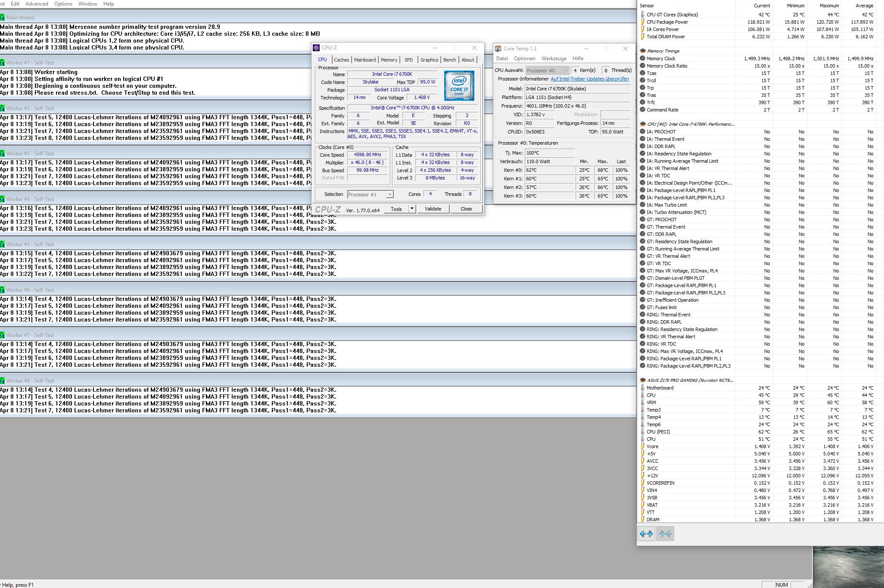Click the Worker #2 Self-Test window icon
Image resolution: width=884 pixels, height=588 pixels.
[x=3, y=108]
